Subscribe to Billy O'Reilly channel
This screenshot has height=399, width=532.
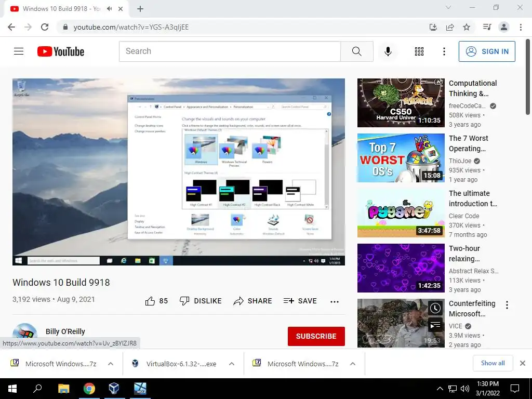click(x=316, y=336)
